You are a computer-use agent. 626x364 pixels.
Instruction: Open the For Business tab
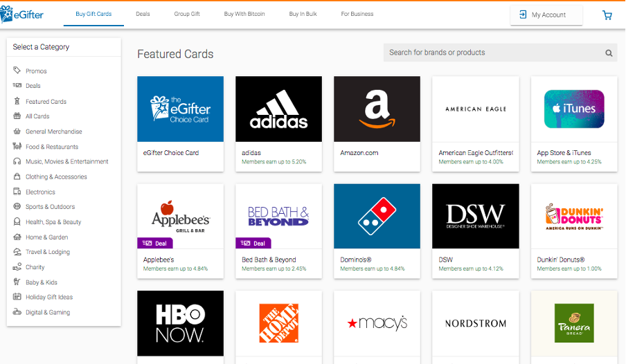pyautogui.click(x=357, y=14)
